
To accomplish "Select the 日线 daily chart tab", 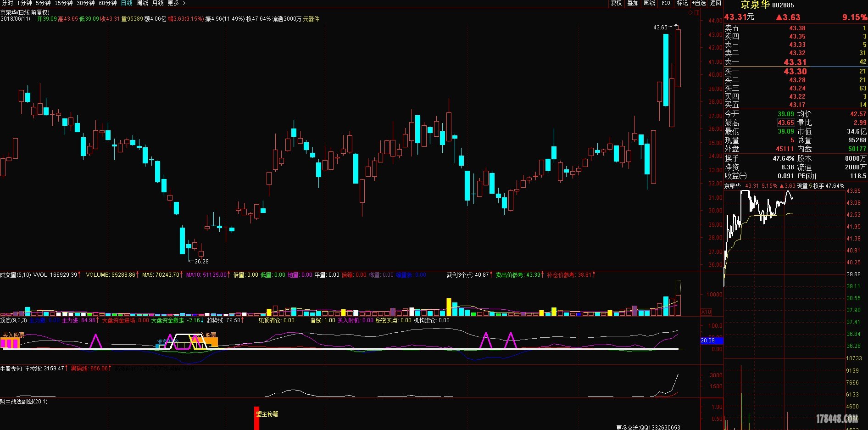I will click(127, 3).
